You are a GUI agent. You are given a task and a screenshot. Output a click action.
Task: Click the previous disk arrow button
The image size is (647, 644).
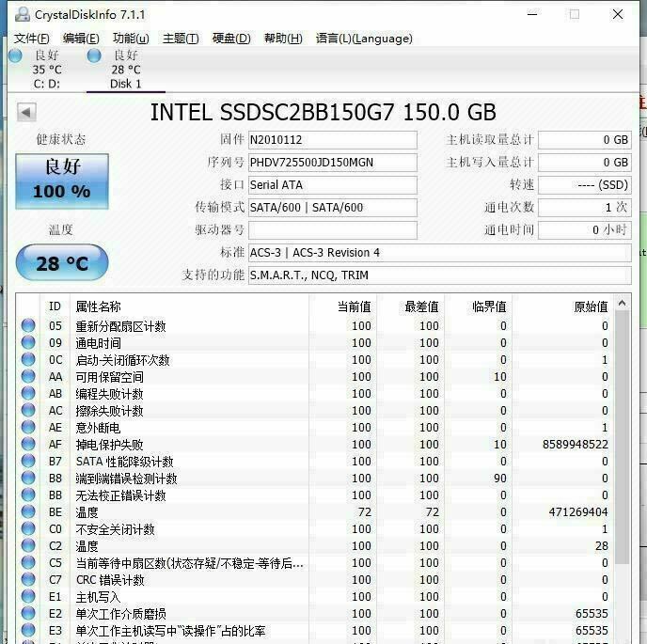[x=26, y=112]
